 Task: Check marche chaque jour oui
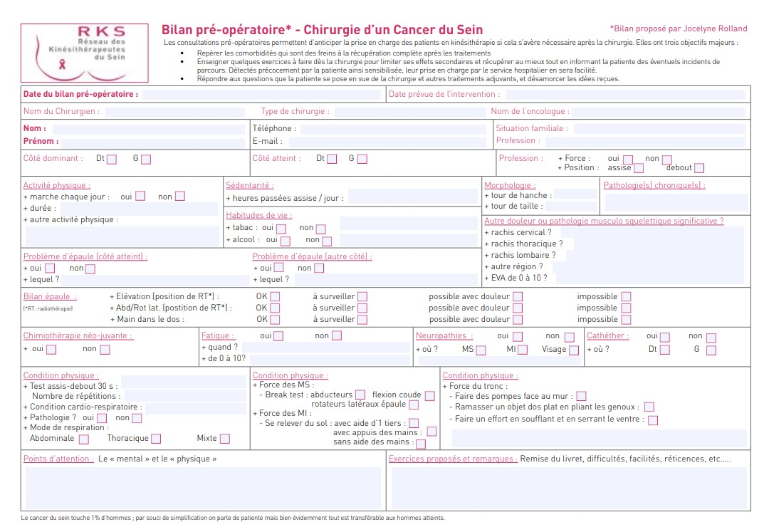tap(140, 196)
